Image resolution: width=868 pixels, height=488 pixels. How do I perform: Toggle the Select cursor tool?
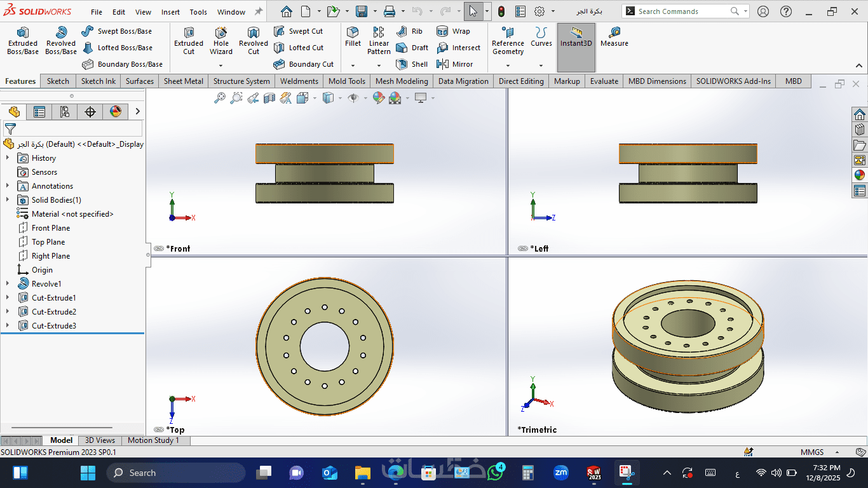tap(473, 11)
